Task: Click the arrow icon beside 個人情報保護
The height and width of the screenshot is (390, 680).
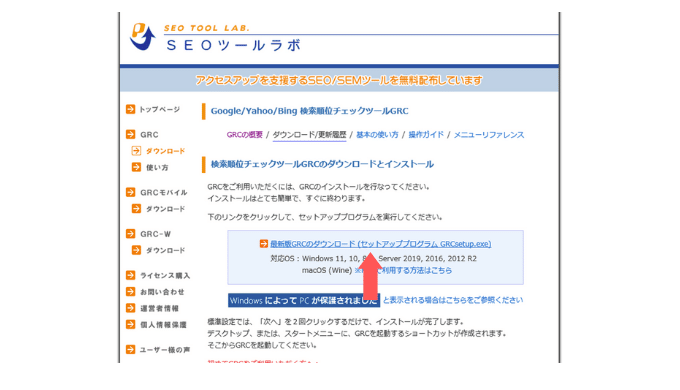Action: [131, 324]
